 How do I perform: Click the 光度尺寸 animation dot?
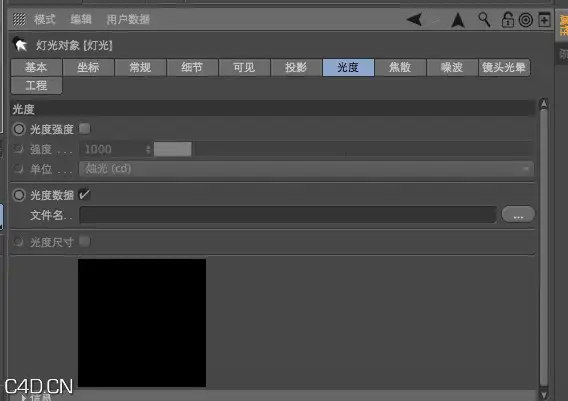pyautogui.click(x=18, y=241)
